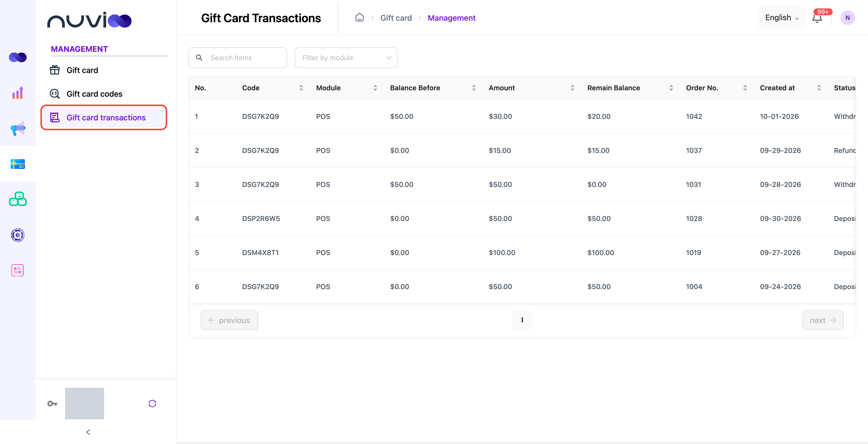
Task: Click code DSP2R6W5 in row 4
Action: [261, 219]
